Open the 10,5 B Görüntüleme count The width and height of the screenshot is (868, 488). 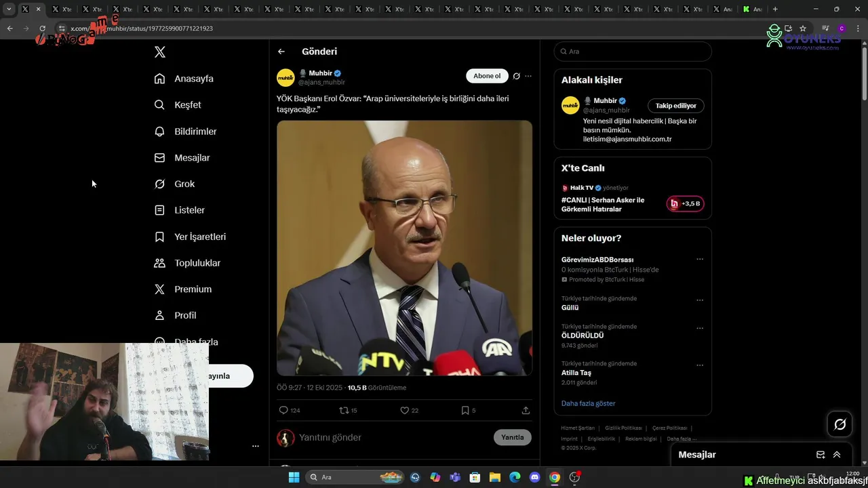tap(377, 388)
